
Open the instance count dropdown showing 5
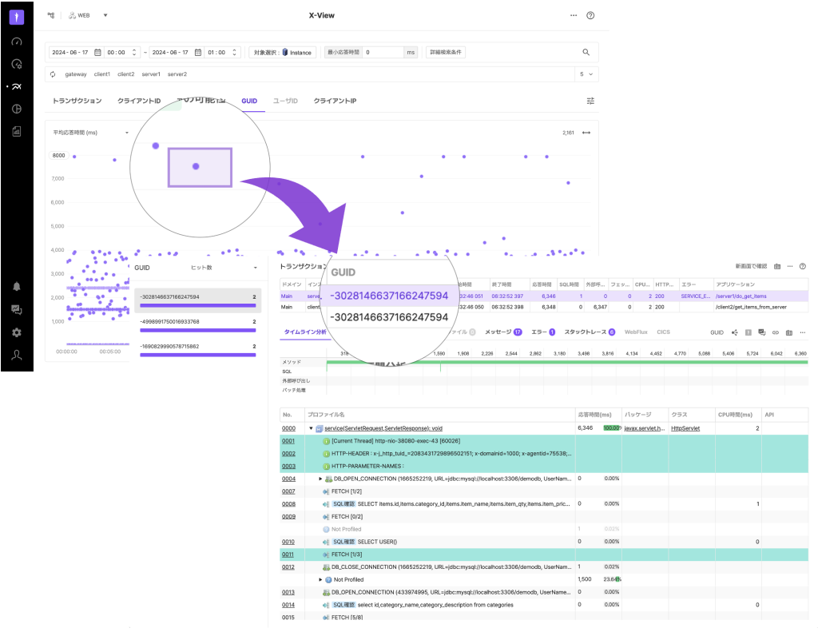coord(586,74)
